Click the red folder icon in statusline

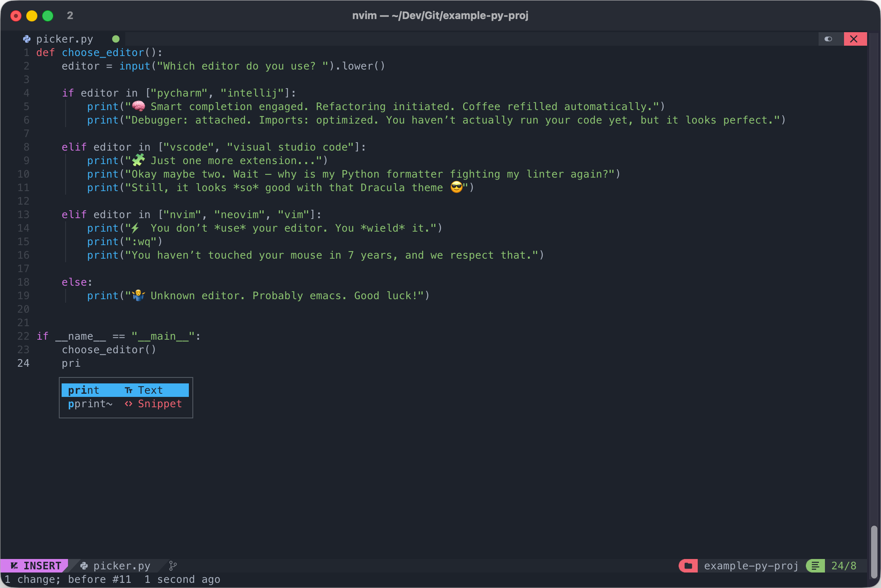688,566
